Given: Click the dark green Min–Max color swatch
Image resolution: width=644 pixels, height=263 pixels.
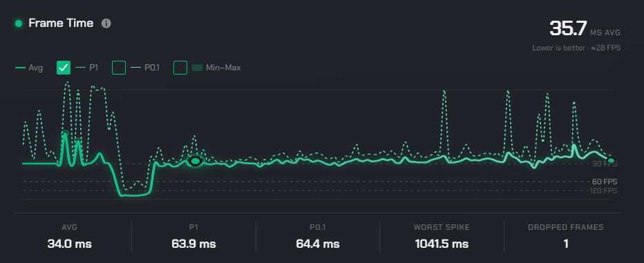Looking at the screenshot, I should (x=198, y=68).
